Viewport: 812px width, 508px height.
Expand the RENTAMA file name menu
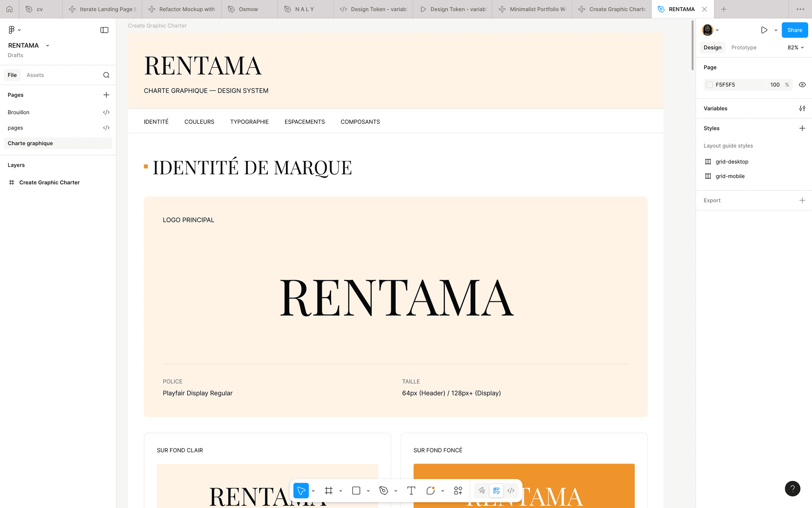(47, 45)
